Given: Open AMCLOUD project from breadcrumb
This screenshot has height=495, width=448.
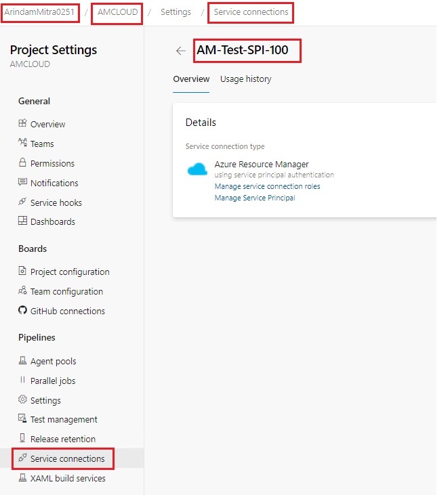Looking at the screenshot, I should click(x=117, y=12).
